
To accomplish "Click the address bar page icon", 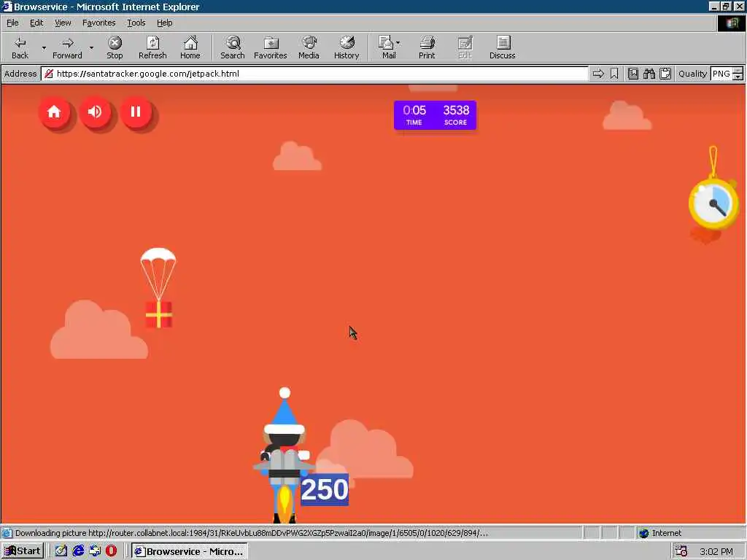I will [x=49, y=74].
